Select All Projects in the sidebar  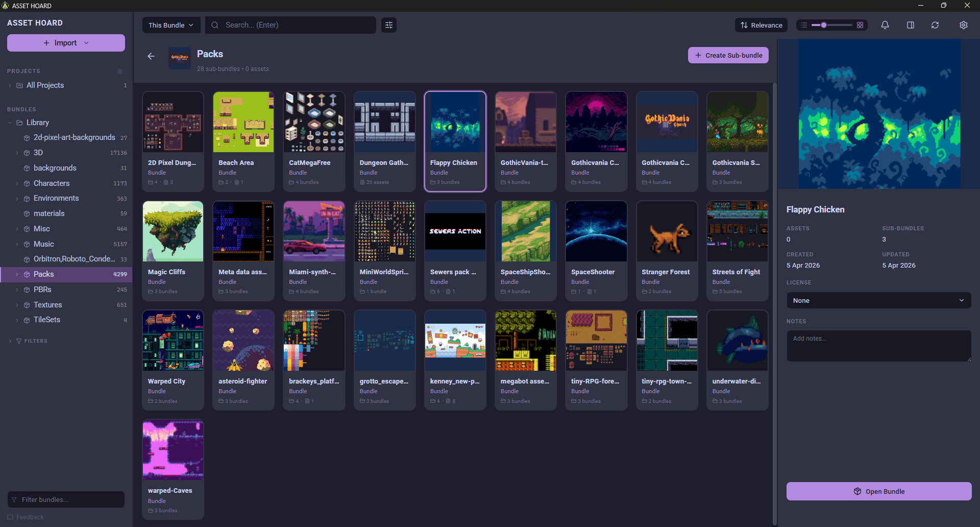pyautogui.click(x=46, y=85)
